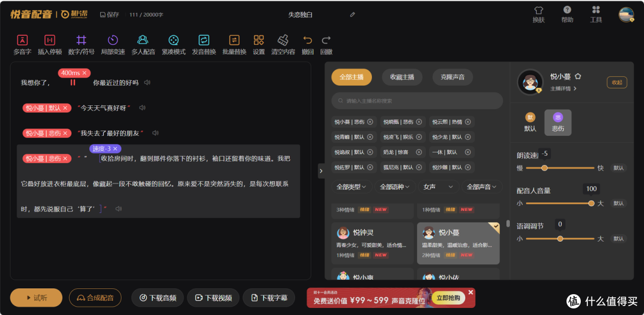Open the 局部变速 speed tool

(113, 45)
